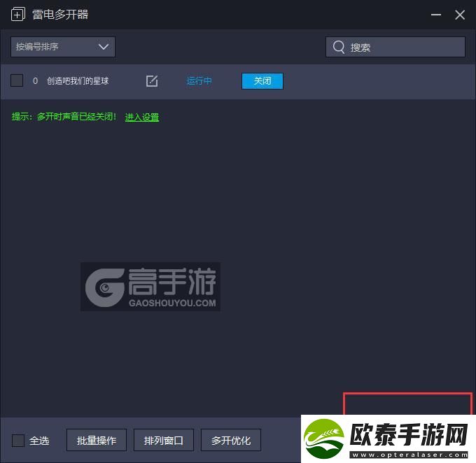Click the 运行中 status text
Image resolution: width=476 pixels, height=463 pixels.
click(199, 81)
